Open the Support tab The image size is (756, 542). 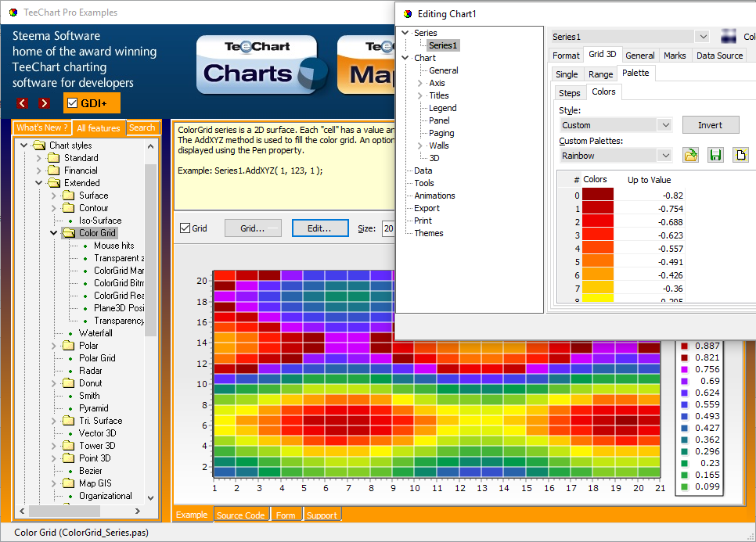322,515
